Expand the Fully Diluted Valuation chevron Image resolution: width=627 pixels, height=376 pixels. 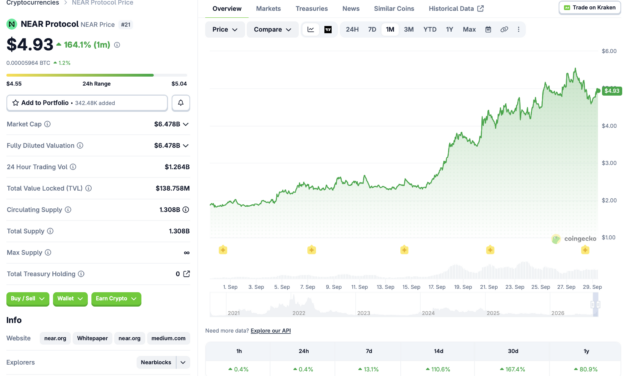186,146
